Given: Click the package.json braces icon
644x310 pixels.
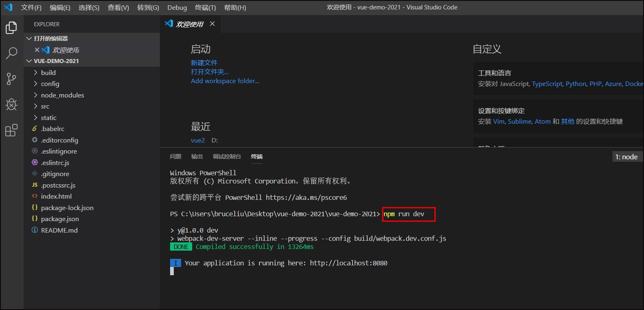Looking at the screenshot, I should [35, 219].
